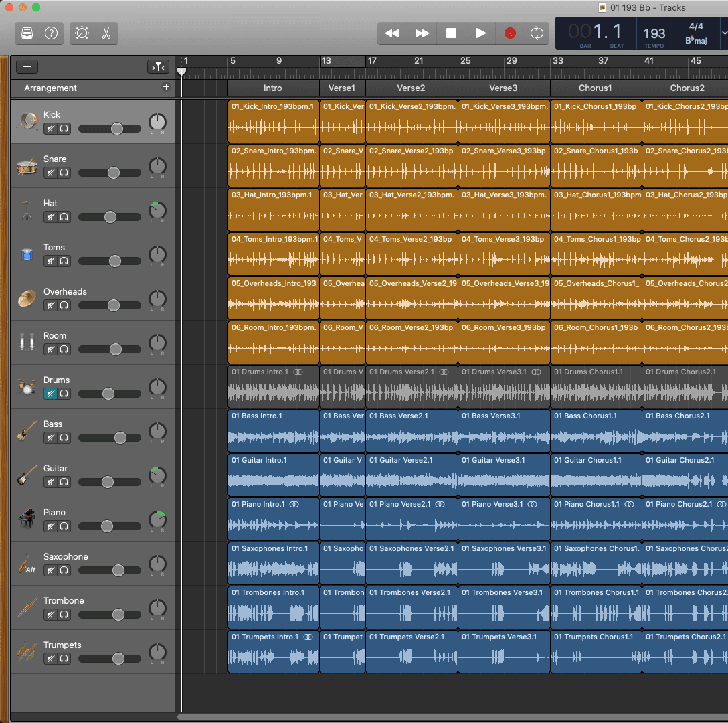Solo the Guitar track with headphones button
This screenshot has width=728, height=723.
(64, 482)
